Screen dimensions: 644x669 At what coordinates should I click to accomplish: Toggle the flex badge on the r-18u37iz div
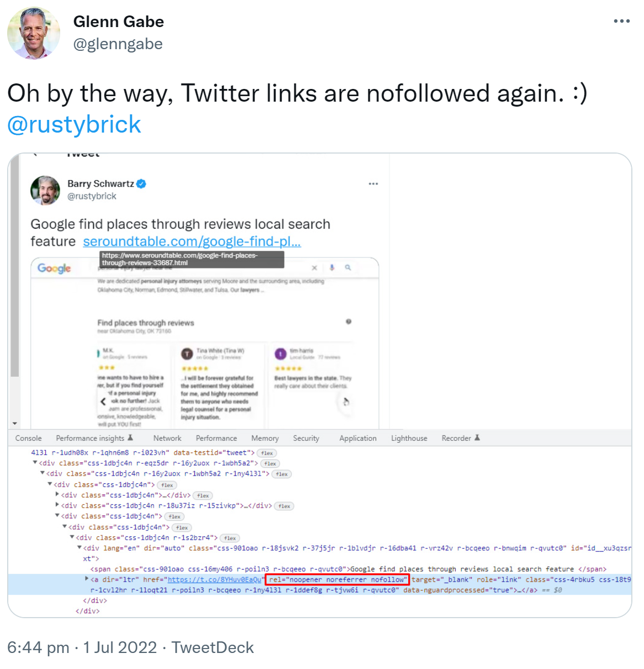[283, 505]
